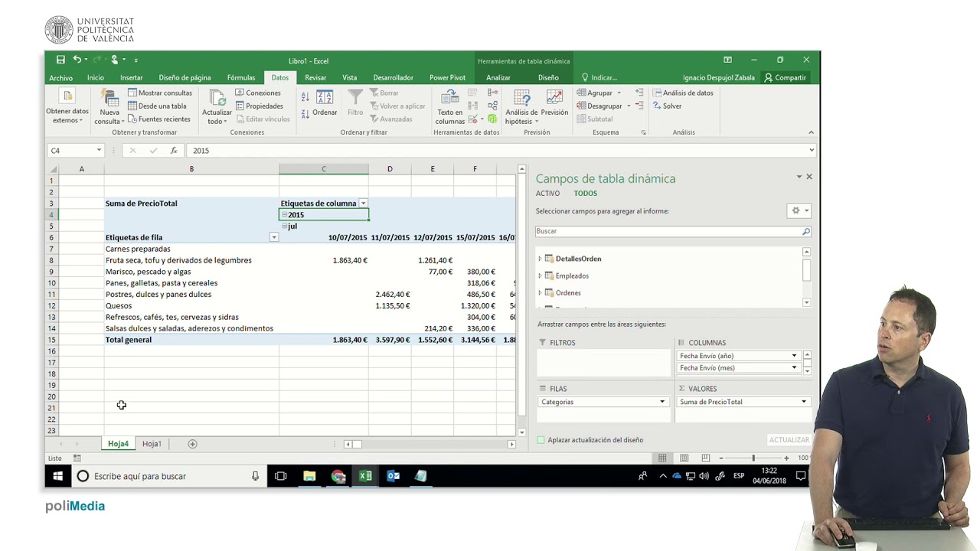980x551 pixels.
Task: Open Análisis de hipótesis menu
Action: click(x=521, y=106)
